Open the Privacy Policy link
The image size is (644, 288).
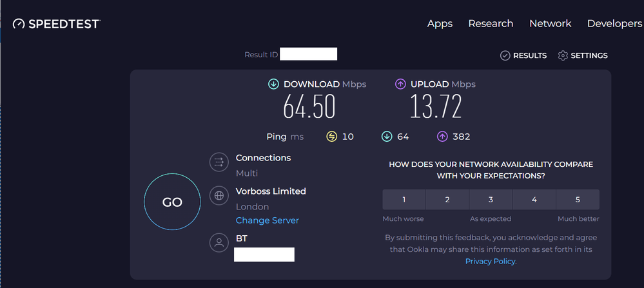[x=491, y=262]
